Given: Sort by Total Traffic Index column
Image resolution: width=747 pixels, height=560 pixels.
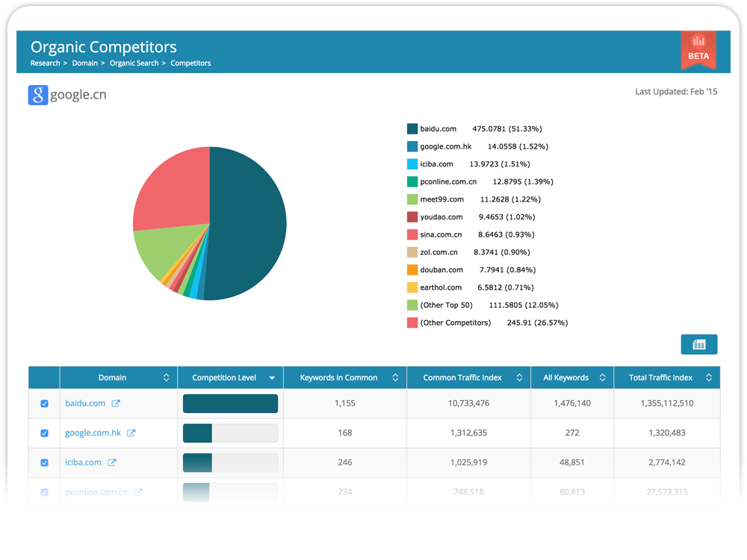Looking at the screenshot, I should click(709, 378).
